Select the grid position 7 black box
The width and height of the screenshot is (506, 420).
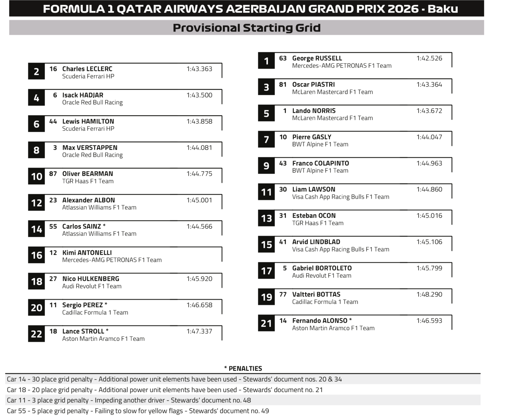(266, 140)
